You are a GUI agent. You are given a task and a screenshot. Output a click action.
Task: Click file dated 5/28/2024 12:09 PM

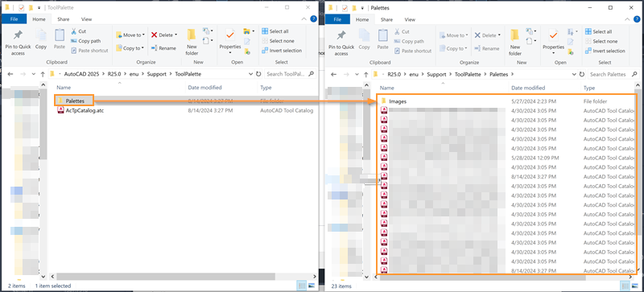pos(508,158)
